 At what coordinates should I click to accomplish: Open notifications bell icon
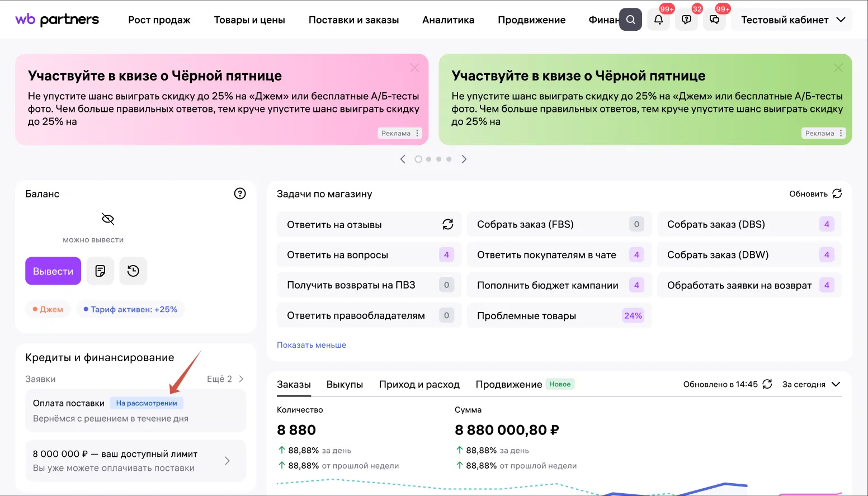coord(658,20)
